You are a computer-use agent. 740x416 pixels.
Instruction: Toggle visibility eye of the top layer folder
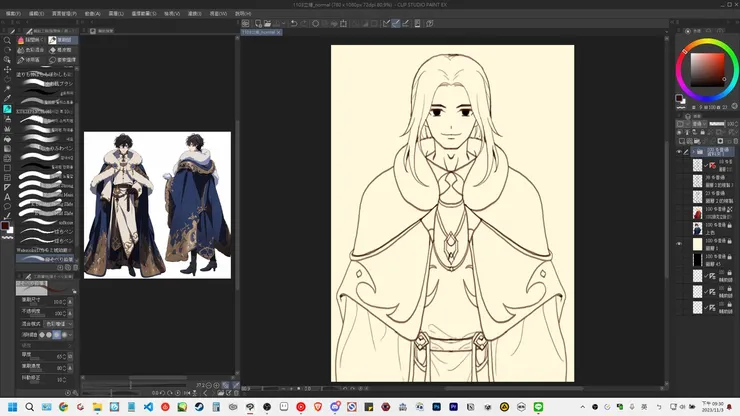pyautogui.click(x=680, y=152)
